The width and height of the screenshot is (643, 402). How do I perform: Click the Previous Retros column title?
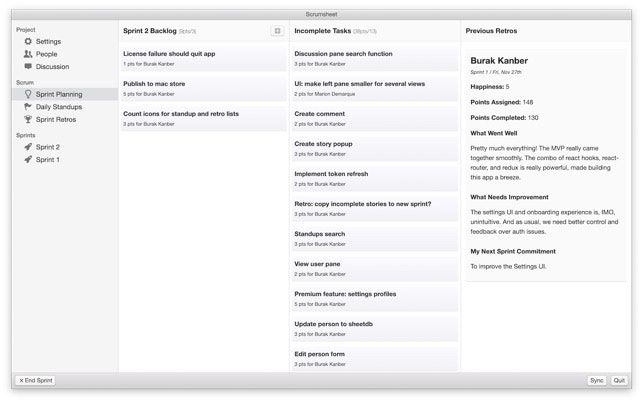point(491,31)
